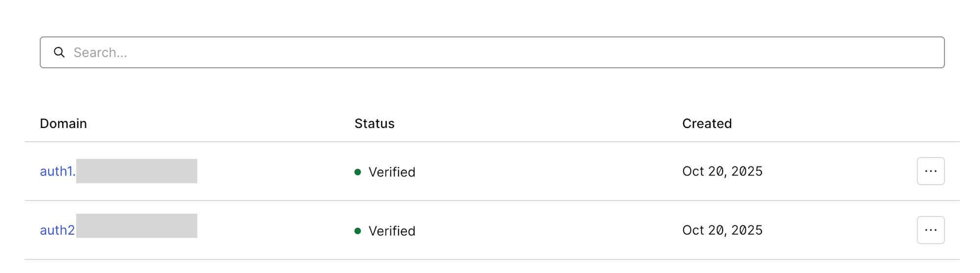The width and height of the screenshot is (980, 273).
Task: Click the search magnifier icon
Action: (59, 52)
